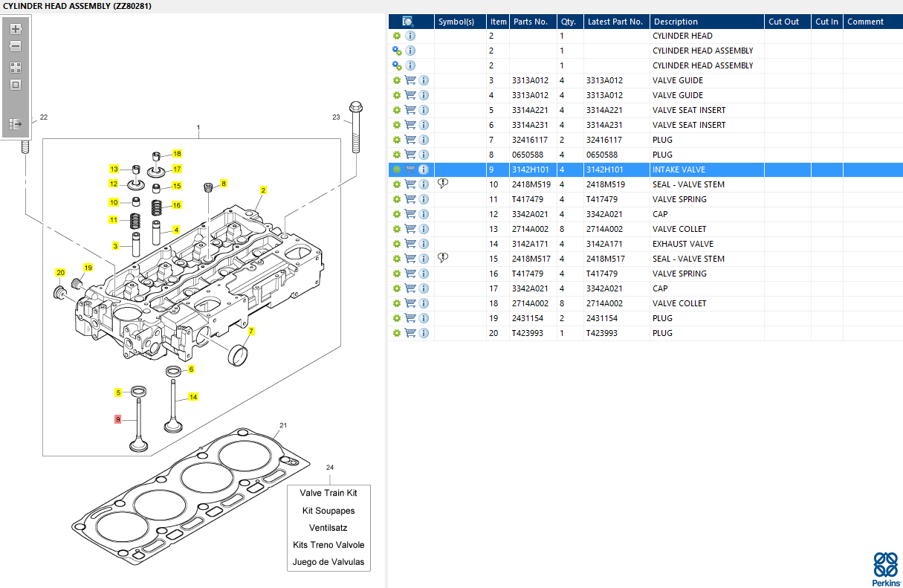Open info for INTAKE VALVE row

[424, 169]
